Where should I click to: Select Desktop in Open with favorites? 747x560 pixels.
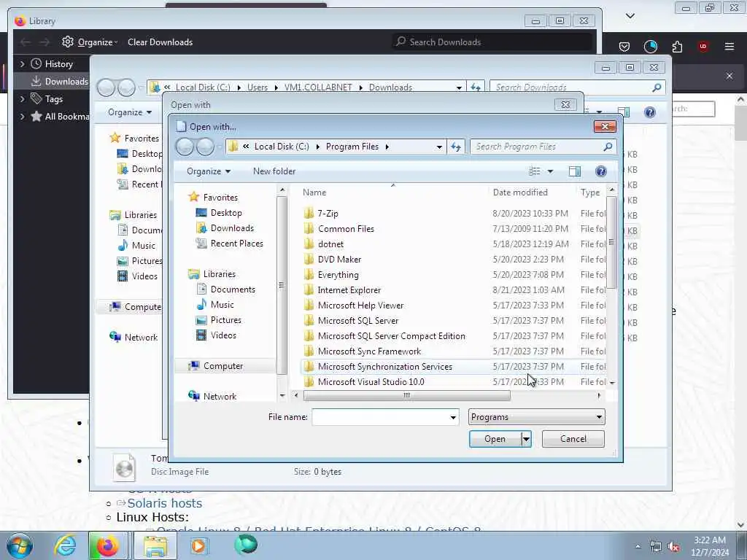pos(226,213)
